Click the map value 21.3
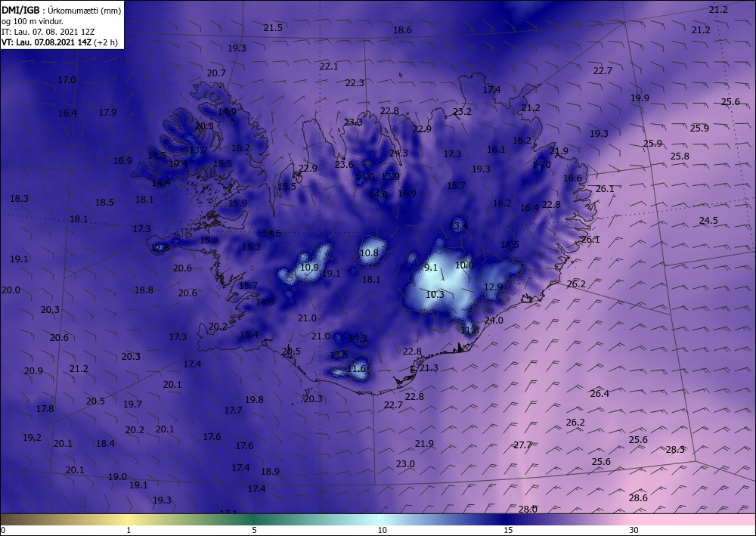 tap(429, 367)
